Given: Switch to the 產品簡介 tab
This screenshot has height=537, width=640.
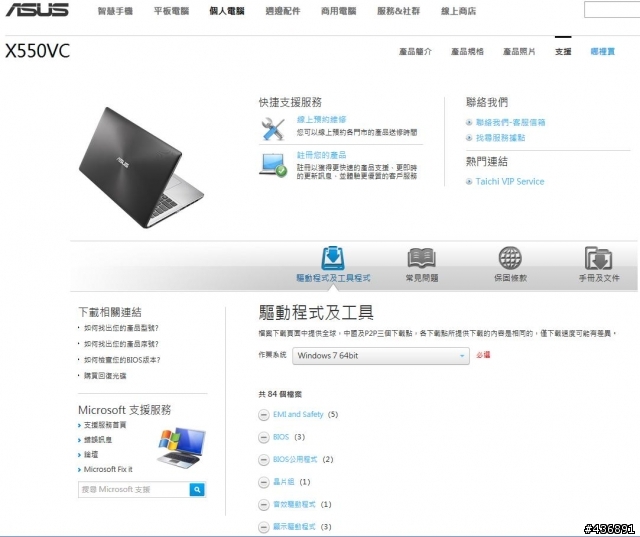Looking at the screenshot, I should [415, 51].
